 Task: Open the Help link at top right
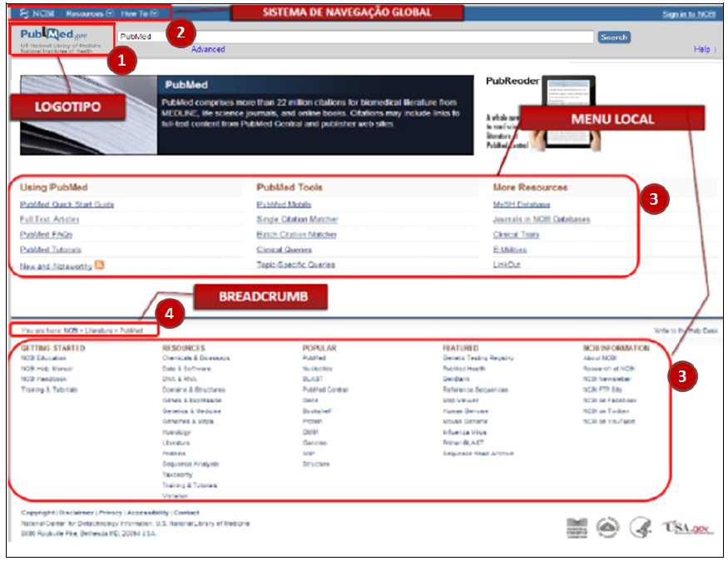701,50
